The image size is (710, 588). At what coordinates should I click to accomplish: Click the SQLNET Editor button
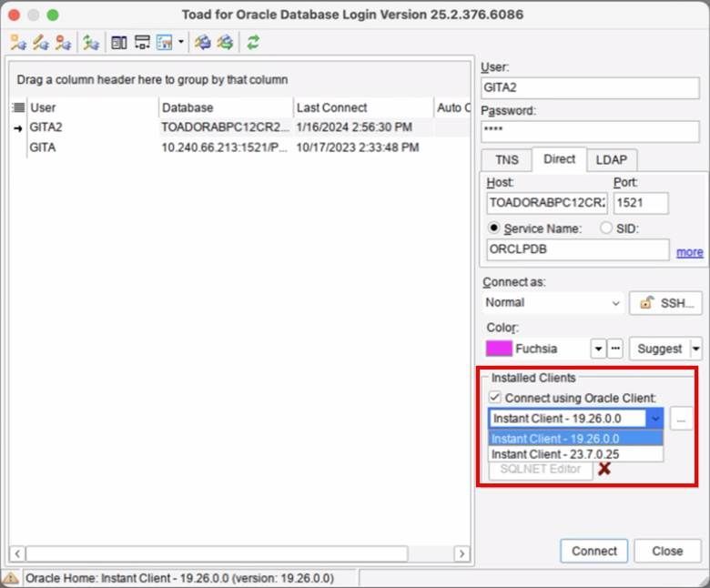pyautogui.click(x=540, y=470)
